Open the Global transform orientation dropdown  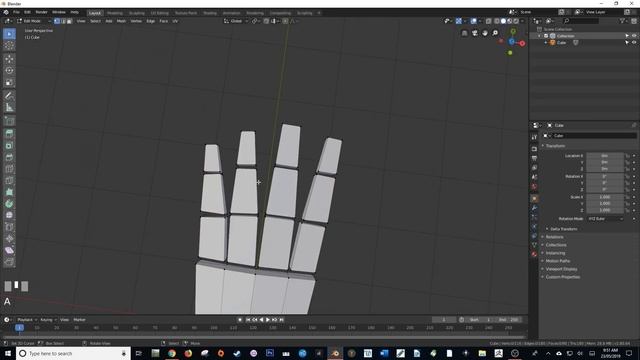[236, 21]
